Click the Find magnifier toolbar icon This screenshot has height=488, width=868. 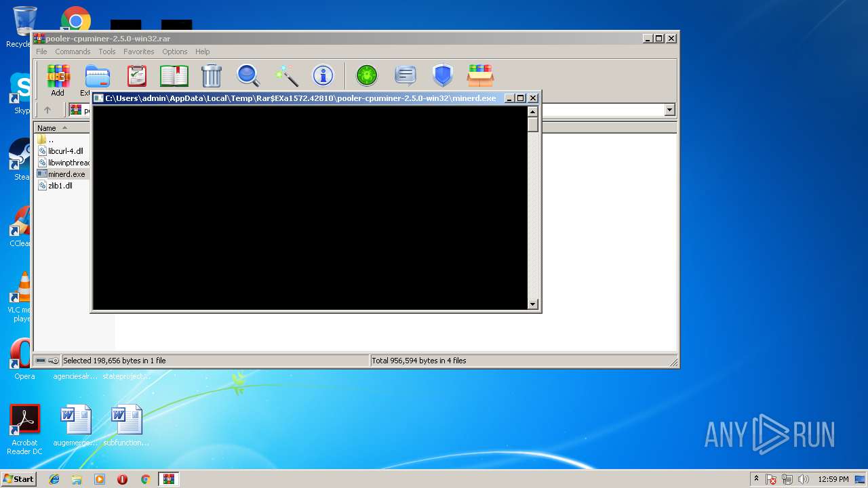tap(248, 75)
